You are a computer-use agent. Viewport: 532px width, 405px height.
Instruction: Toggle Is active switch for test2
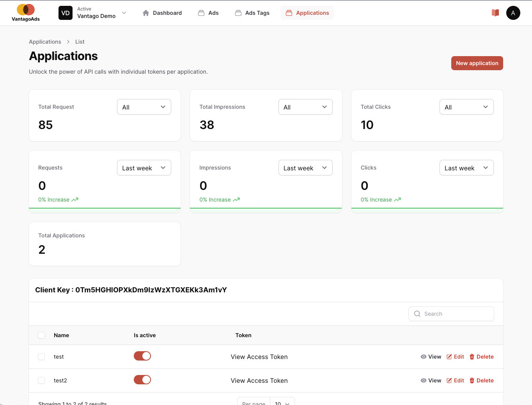[x=142, y=380]
